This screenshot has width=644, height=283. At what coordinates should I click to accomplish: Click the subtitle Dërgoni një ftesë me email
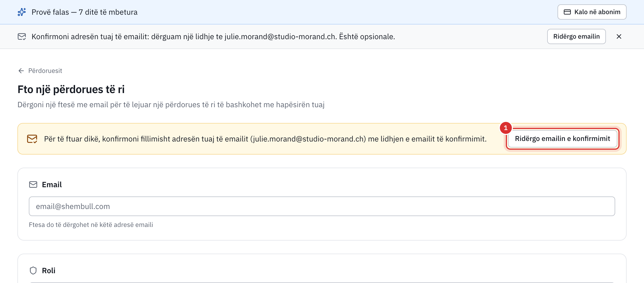click(171, 105)
